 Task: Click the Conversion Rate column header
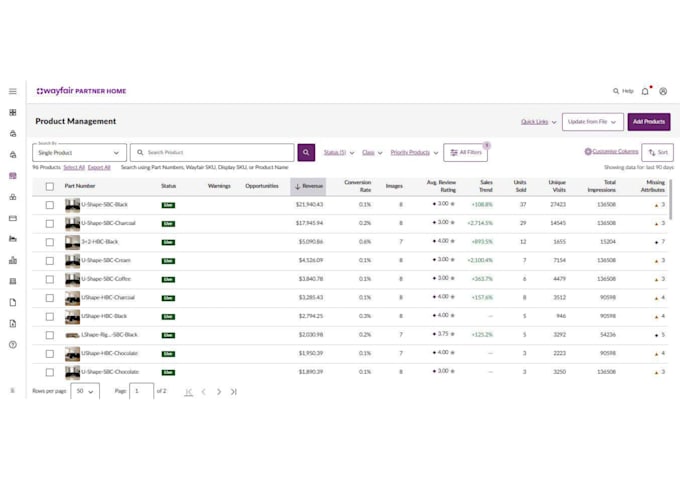point(357,186)
